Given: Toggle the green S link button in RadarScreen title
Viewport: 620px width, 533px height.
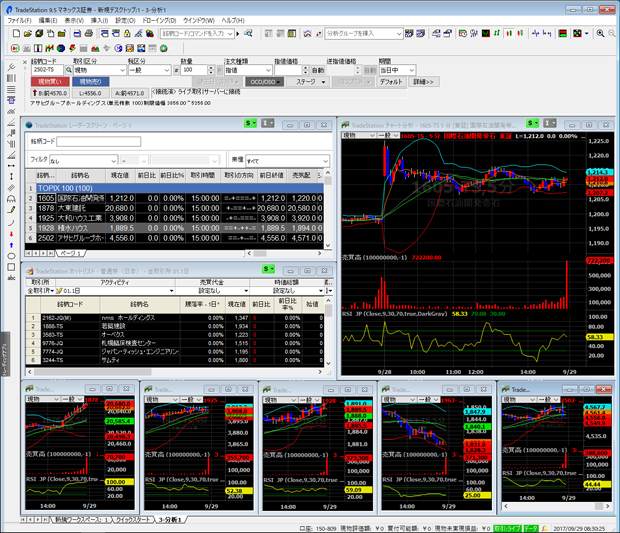Looking at the screenshot, I should (x=251, y=123).
